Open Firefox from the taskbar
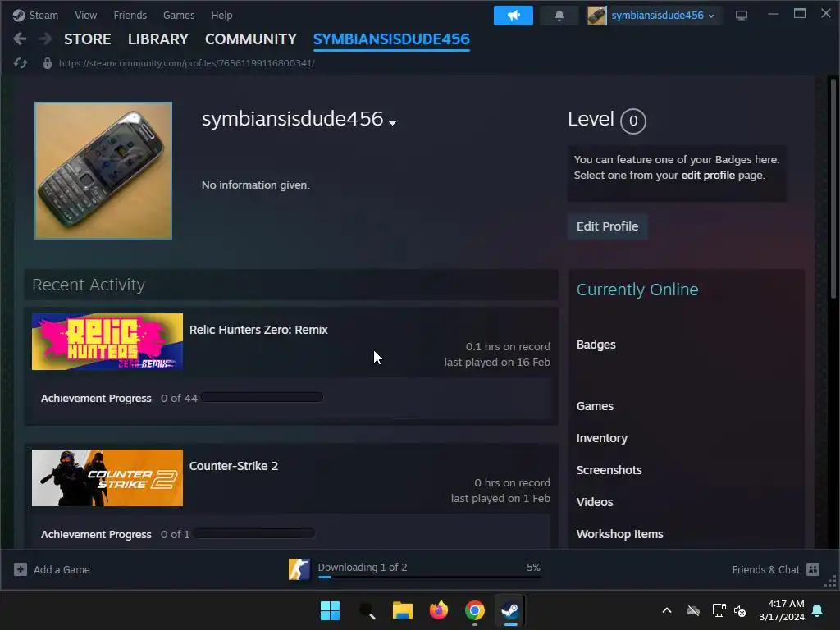Screen dimensions: 840x630 (439, 610)
